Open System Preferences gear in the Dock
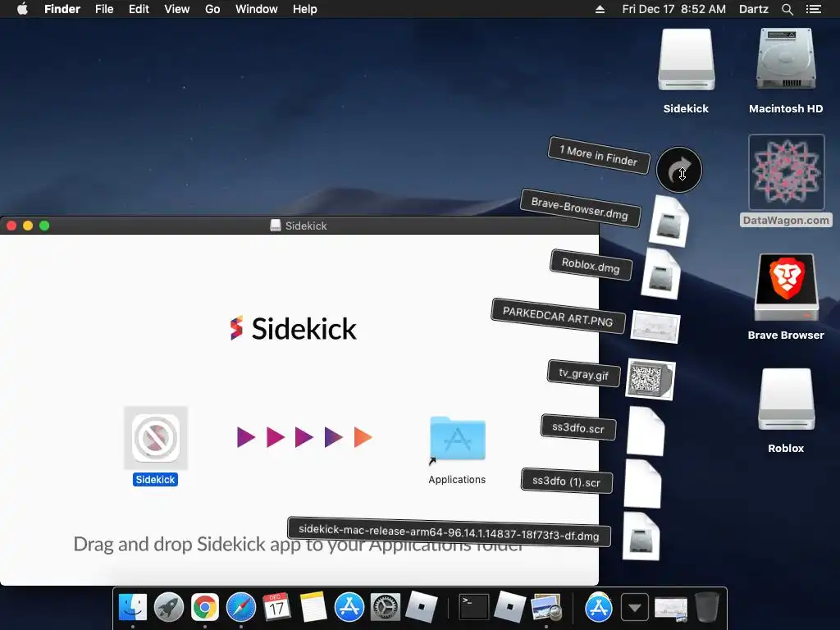This screenshot has height=630, width=840. [x=386, y=607]
